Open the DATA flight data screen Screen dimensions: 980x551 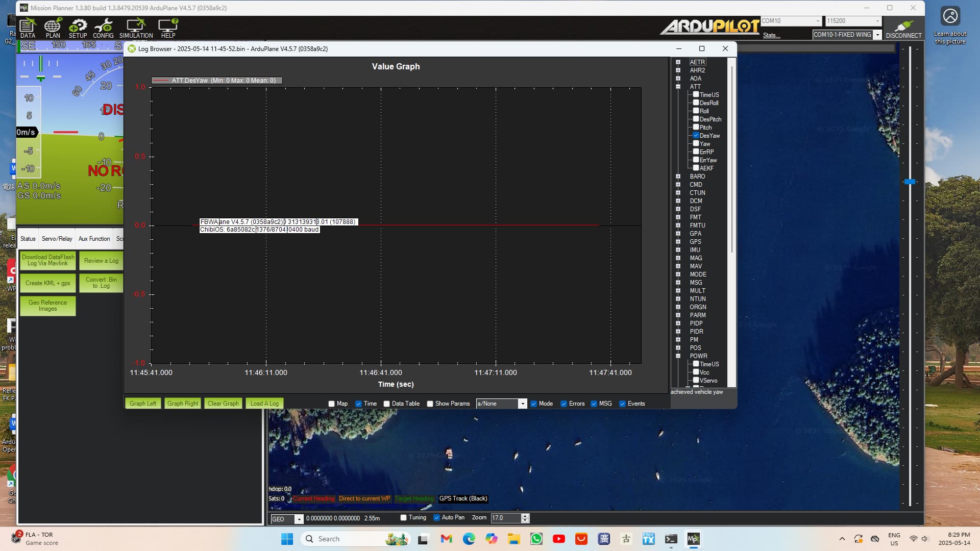[x=28, y=28]
